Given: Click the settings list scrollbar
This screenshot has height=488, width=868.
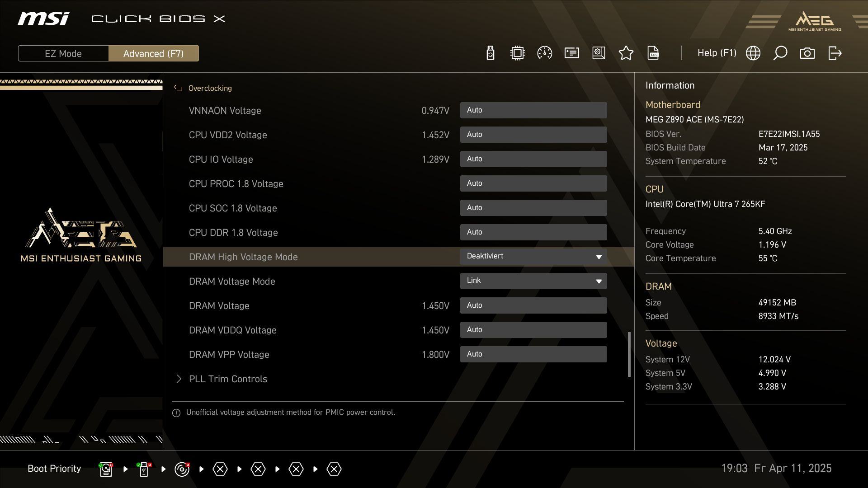Looking at the screenshot, I should tap(629, 354).
